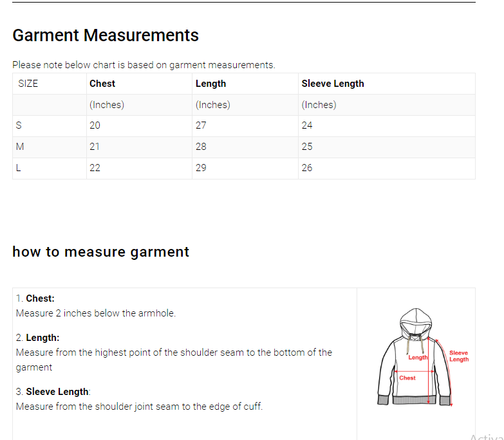
Task: Click the red Chest label inside hoodie diagram
Action: (x=407, y=378)
